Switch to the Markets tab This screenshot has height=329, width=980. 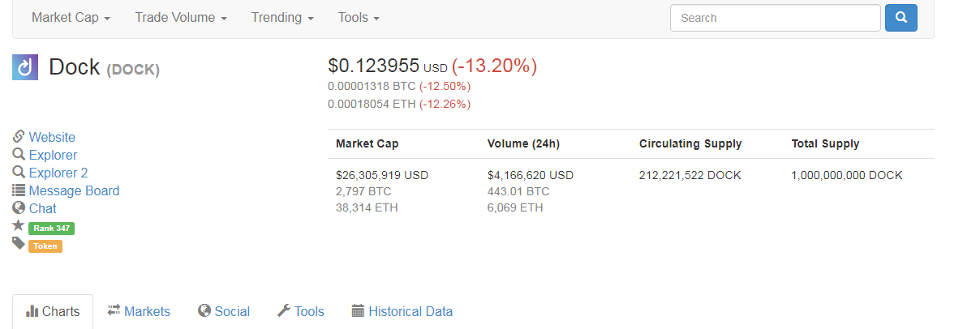pos(139,311)
